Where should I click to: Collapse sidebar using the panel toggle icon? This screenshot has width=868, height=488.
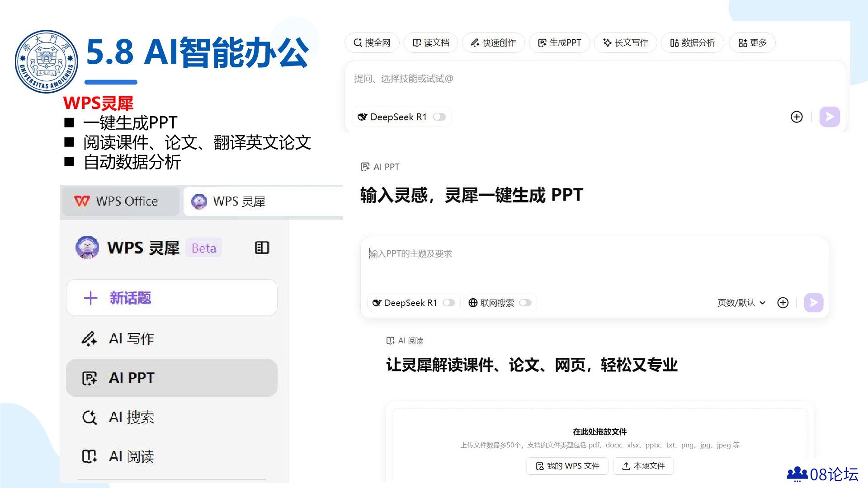(262, 248)
